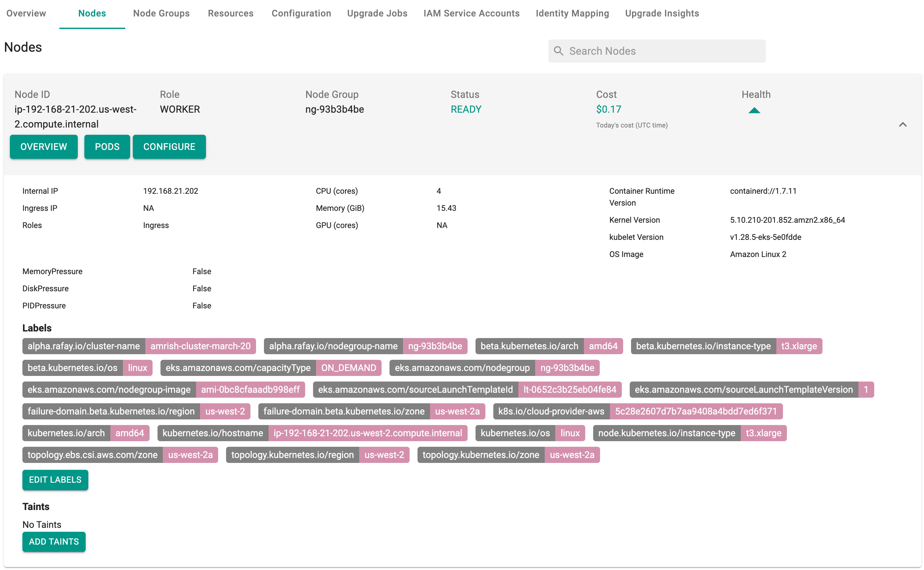The width and height of the screenshot is (924, 570).
Task: Click the PODS button to view pods
Action: 107,147
